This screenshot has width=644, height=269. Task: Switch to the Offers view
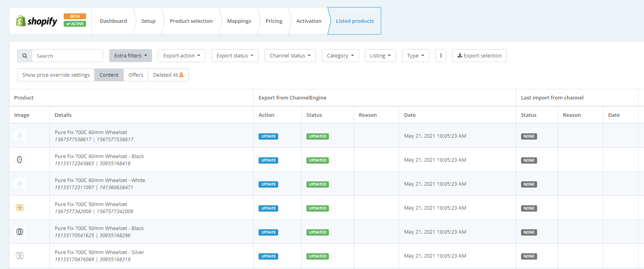136,75
